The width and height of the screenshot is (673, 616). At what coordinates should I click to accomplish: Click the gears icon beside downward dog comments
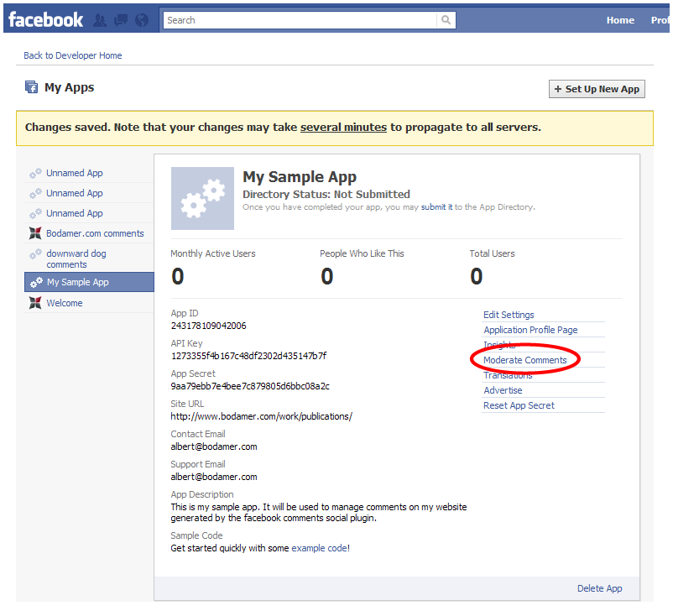35,254
